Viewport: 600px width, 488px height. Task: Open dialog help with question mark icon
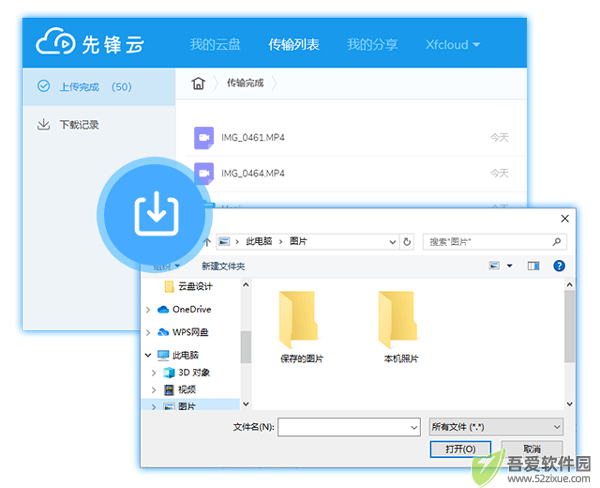pos(559,266)
